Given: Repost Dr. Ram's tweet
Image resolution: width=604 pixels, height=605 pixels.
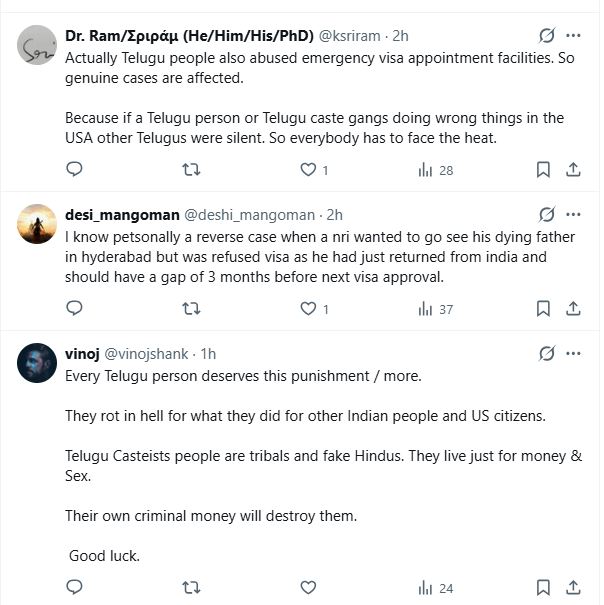Looking at the screenshot, I should [x=191, y=170].
